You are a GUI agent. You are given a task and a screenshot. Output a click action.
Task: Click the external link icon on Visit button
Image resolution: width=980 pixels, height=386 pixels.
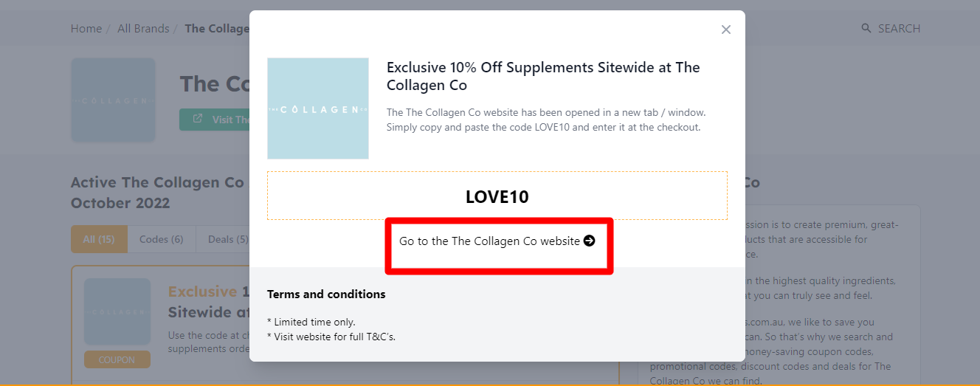click(198, 119)
